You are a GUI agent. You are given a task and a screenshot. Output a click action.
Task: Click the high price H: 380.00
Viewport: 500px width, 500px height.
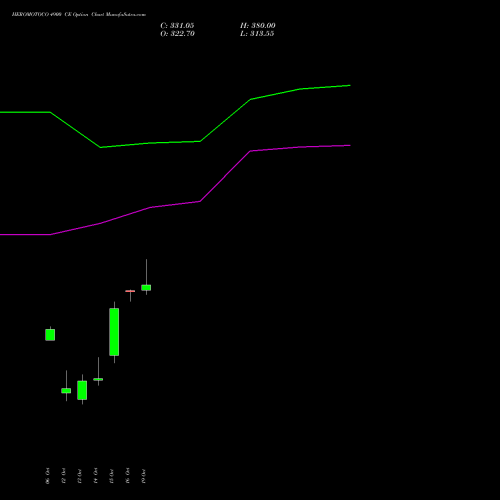[258, 26]
